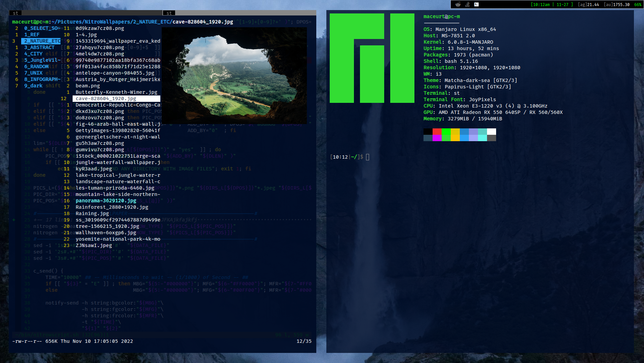Select the highlighted 2_NATURE_ETC directory
This screenshot has width=644, height=363.
click(41, 41)
